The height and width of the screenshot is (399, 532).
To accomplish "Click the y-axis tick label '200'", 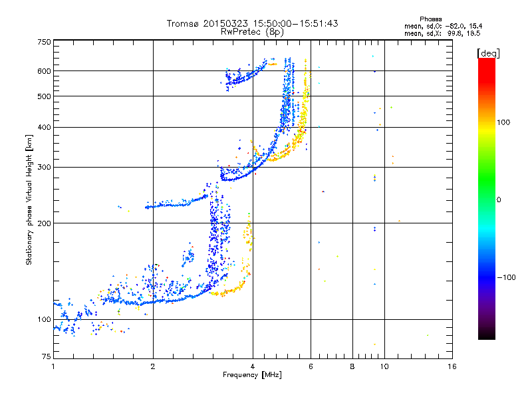I will click(x=44, y=223).
